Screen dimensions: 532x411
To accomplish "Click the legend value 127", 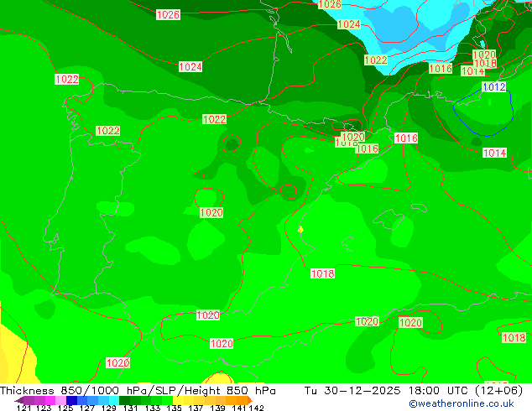I will click(87, 408).
